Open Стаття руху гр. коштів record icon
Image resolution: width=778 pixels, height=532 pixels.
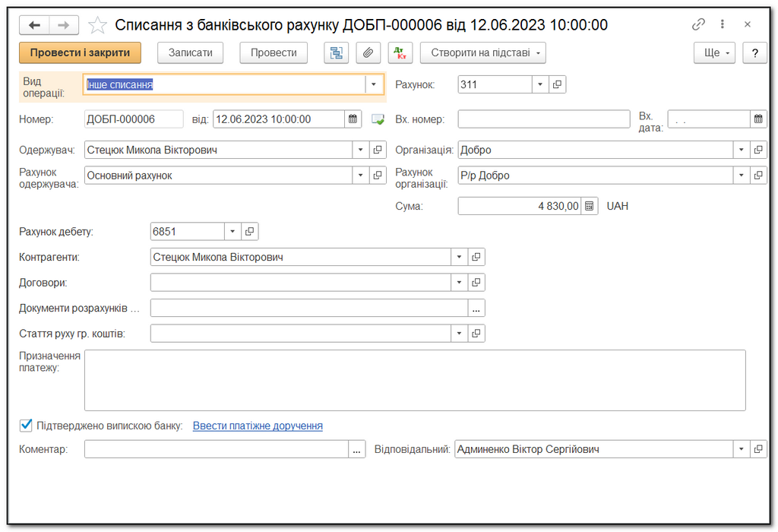pyautogui.click(x=476, y=334)
